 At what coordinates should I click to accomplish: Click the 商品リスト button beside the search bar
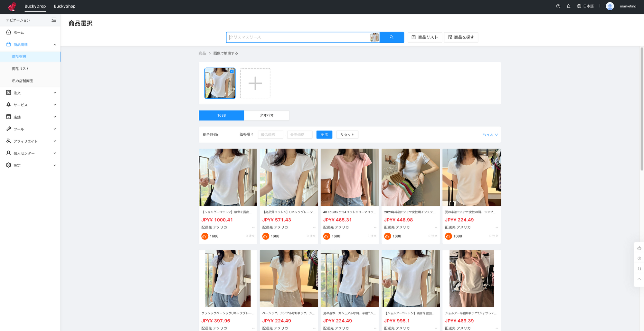425,37
